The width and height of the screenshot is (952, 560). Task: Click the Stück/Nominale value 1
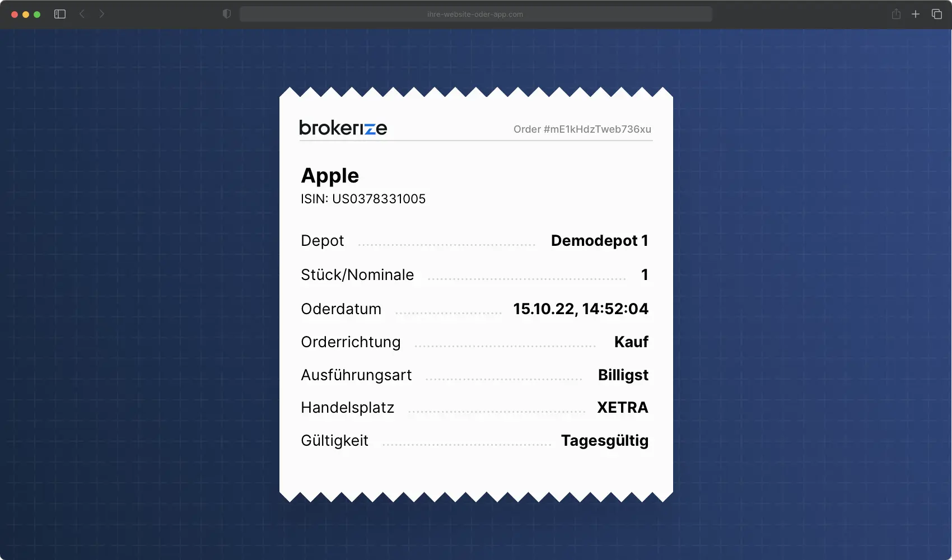coord(645,274)
